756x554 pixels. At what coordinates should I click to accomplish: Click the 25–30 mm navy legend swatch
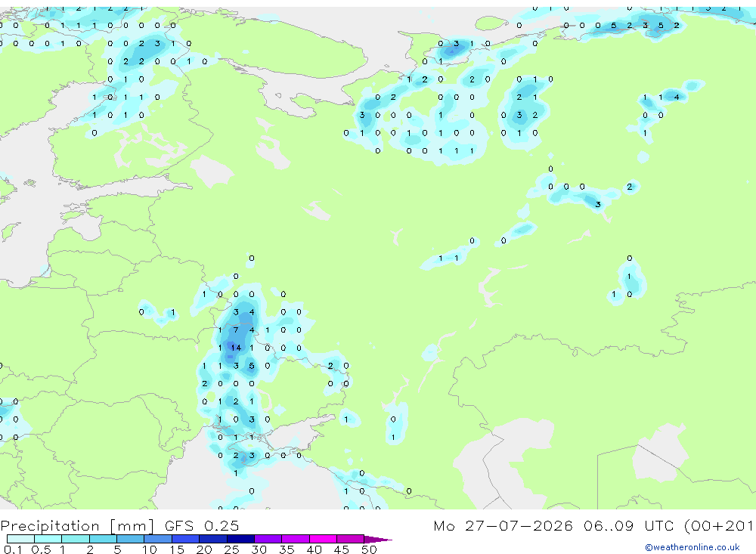click(x=240, y=539)
